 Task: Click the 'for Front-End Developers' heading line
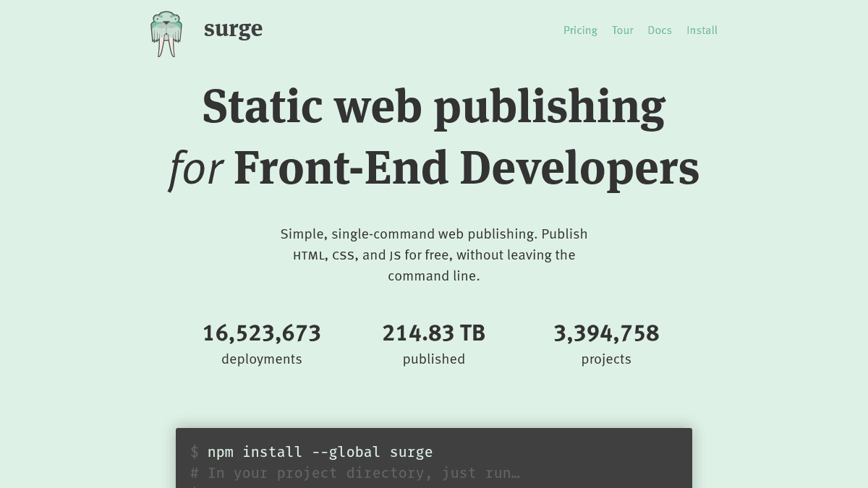[x=434, y=168]
